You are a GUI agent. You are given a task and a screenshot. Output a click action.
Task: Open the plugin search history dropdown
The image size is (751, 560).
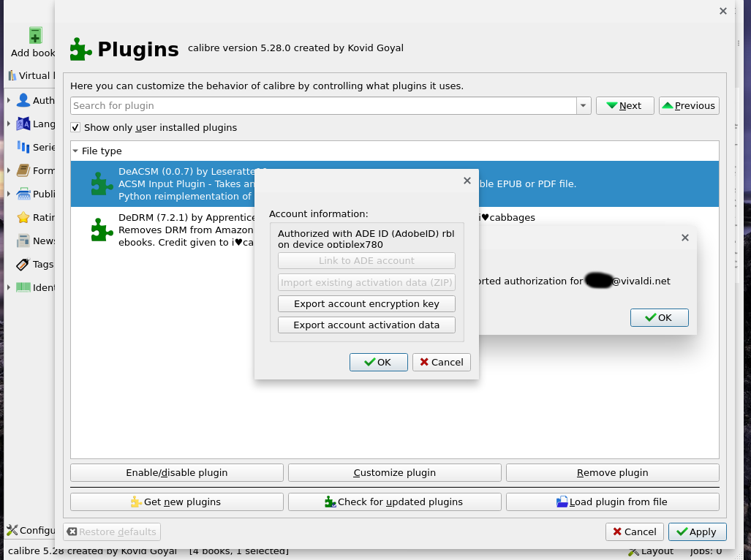click(584, 106)
